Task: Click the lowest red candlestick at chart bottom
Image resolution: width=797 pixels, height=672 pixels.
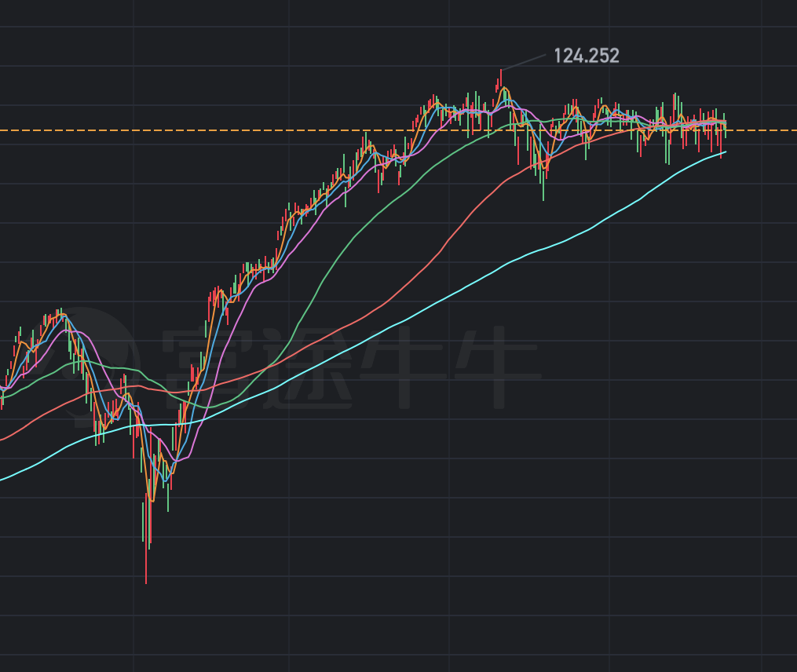Action: pyautogui.click(x=146, y=565)
